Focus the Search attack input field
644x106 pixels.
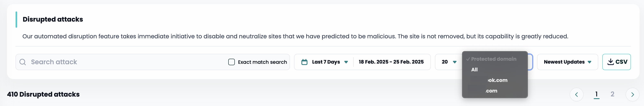click(x=125, y=62)
